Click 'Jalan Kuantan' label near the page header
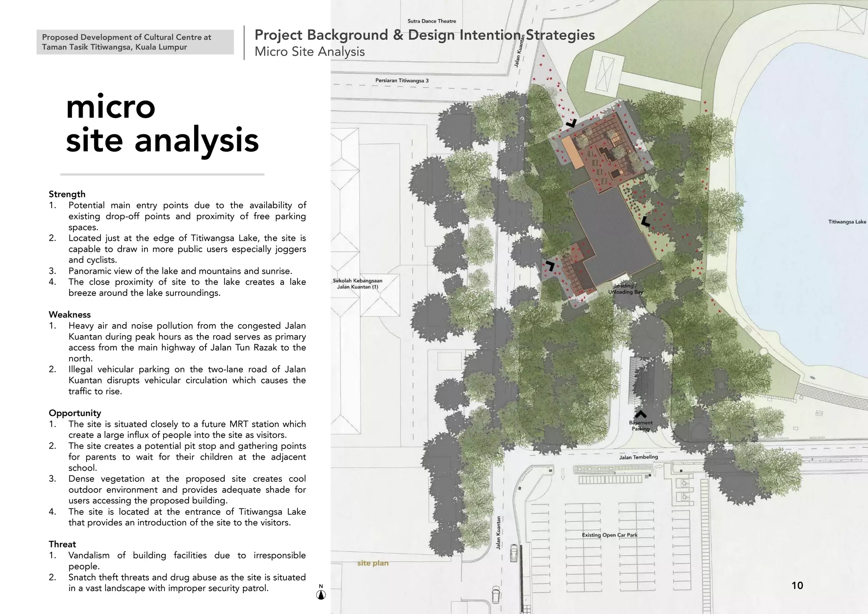Viewport: 868px width, 614px height. pos(520,51)
